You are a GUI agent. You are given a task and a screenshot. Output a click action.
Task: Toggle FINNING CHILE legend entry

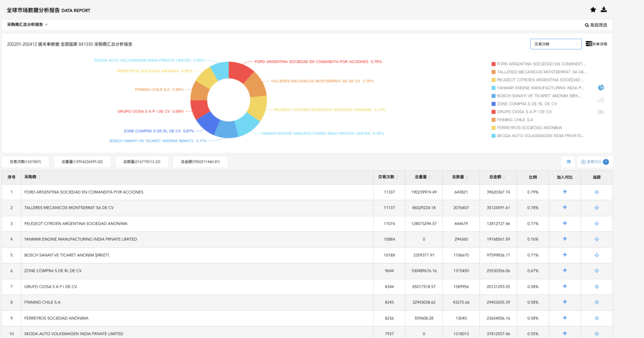512,120
